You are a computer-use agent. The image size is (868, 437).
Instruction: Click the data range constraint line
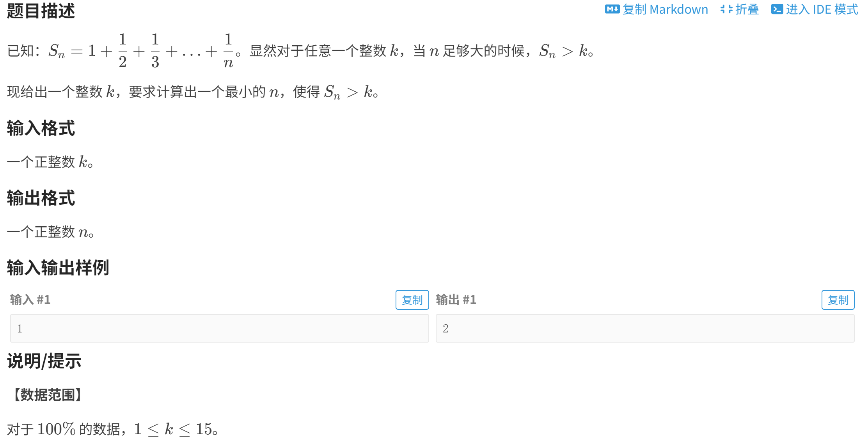pos(113,429)
